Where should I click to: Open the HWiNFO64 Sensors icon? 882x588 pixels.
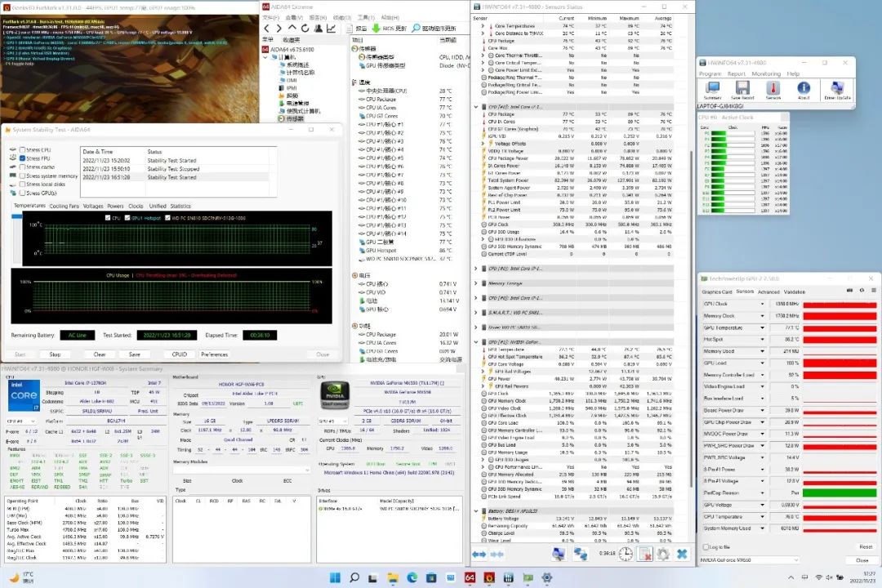pyautogui.click(x=773, y=89)
